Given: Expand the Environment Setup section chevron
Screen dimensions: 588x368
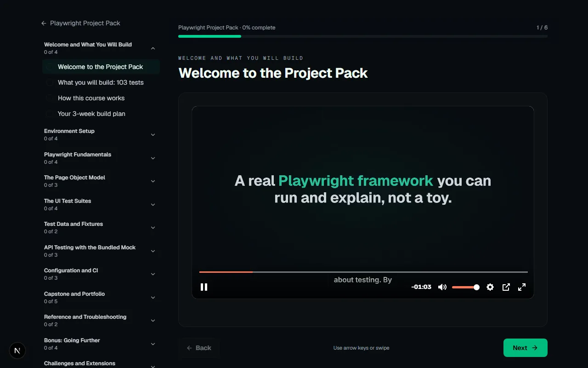Looking at the screenshot, I should click(153, 135).
